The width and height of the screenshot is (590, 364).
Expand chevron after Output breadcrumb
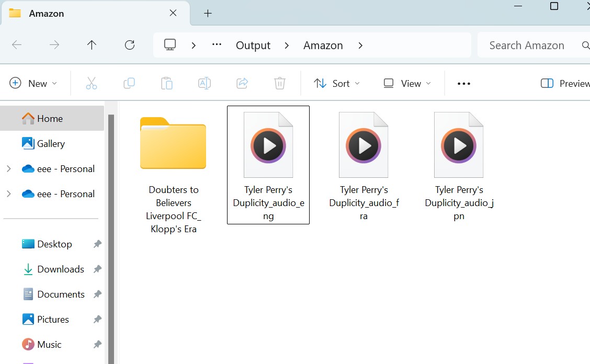(287, 45)
